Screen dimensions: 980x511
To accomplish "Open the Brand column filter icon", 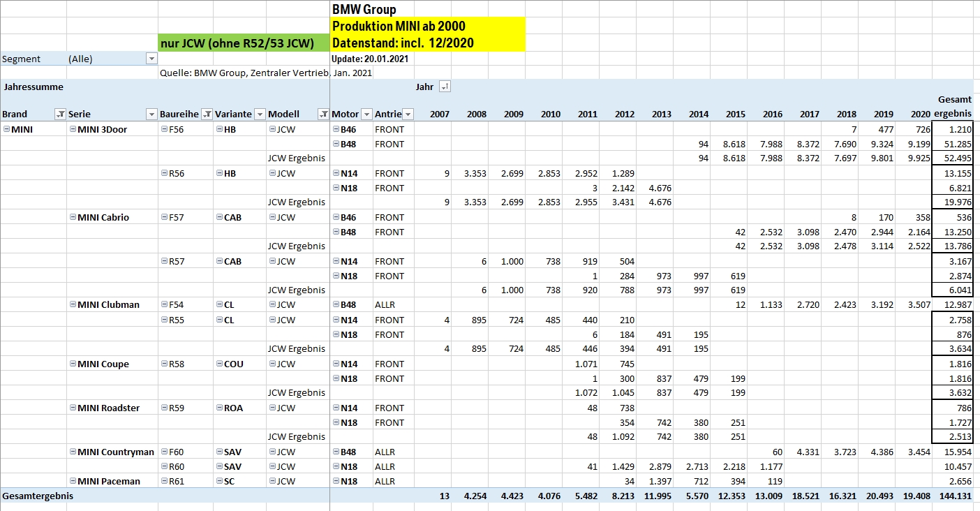I will click(60, 114).
